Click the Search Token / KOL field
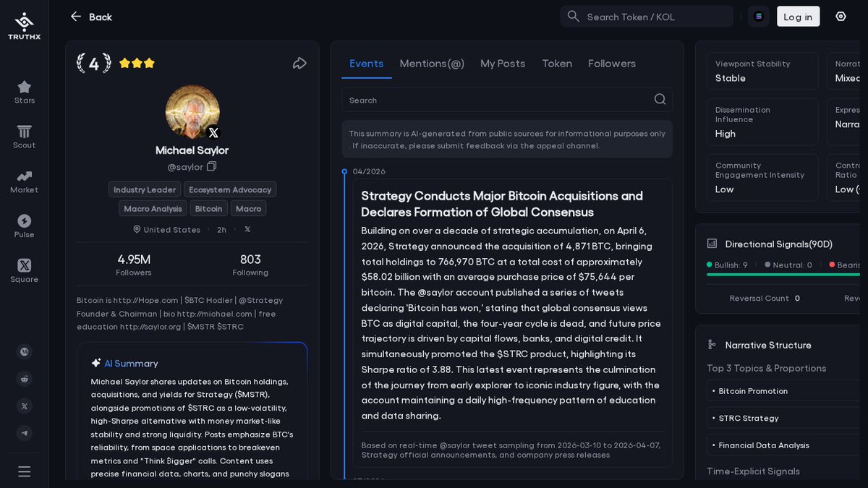The width and height of the screenshot is (868, 488). pos(647,17)
